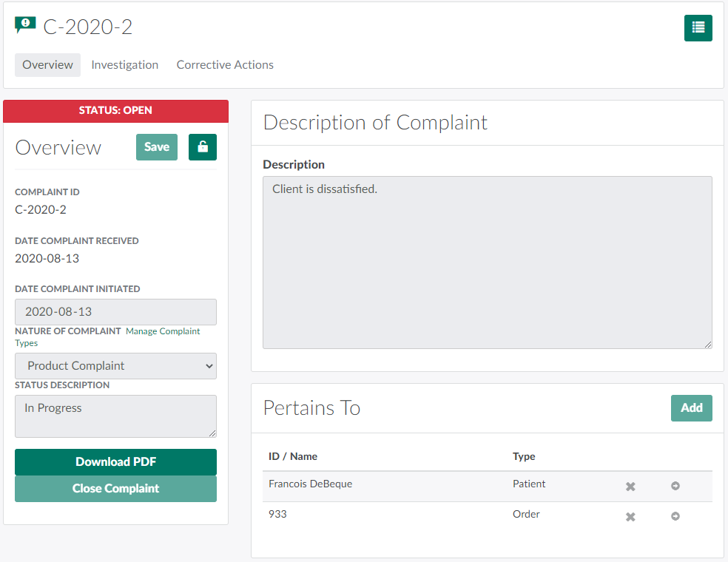Open Manage Complaint Types link

coord(162,331)
